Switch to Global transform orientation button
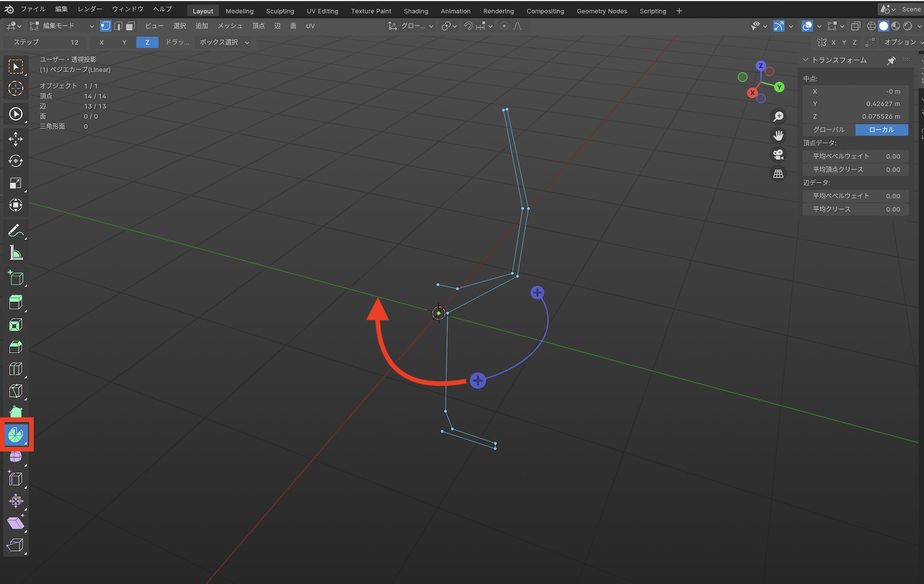 pos(829,130)
